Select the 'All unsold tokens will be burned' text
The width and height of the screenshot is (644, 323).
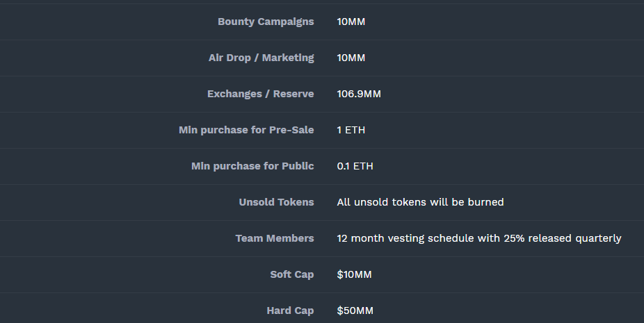click(x=420, y=202)
